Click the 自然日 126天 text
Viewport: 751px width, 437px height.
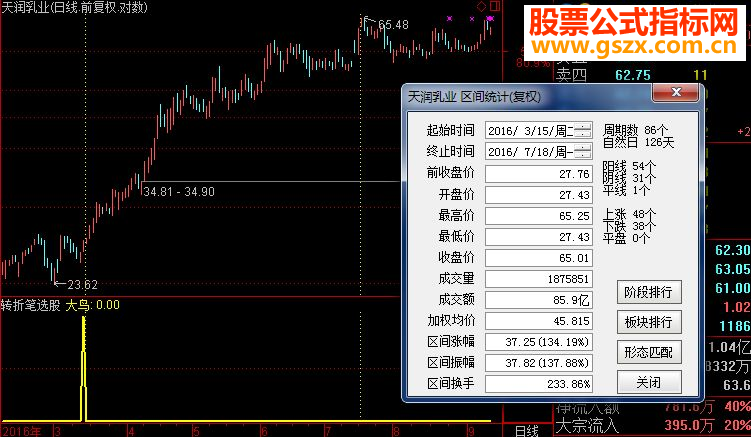638,142
